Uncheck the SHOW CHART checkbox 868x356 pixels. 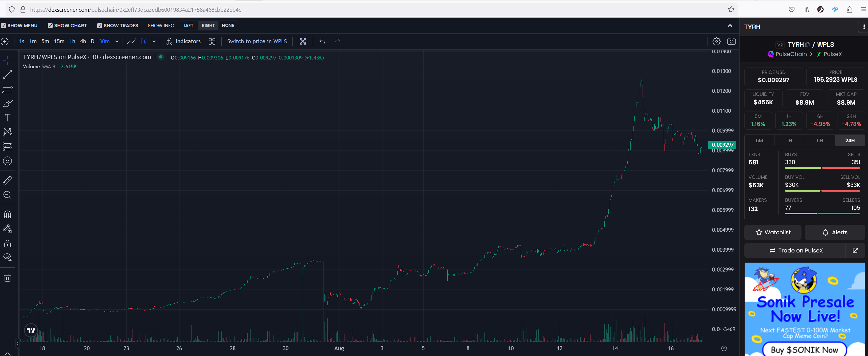[x=50, y=26]
